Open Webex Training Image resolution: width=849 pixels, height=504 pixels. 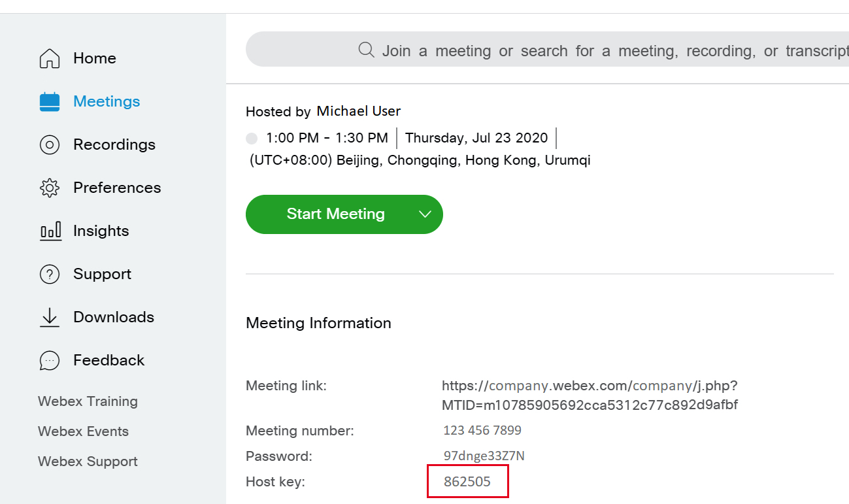tap(88, 401)
